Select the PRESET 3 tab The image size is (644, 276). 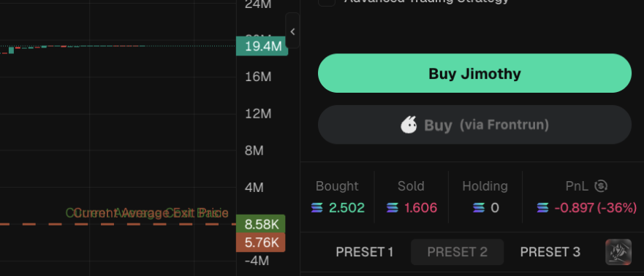550,252
